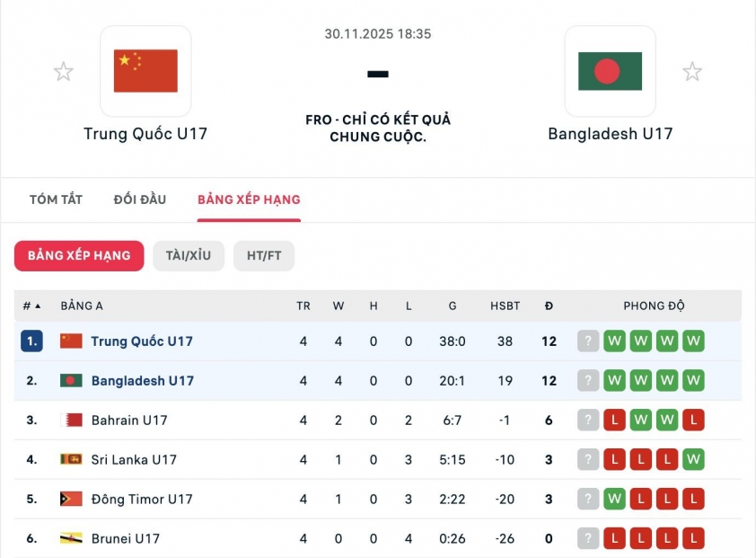Switch to the ĐỐI ĐẦU tab
Screen dimensions: 756x558
[x=139, y=199]
